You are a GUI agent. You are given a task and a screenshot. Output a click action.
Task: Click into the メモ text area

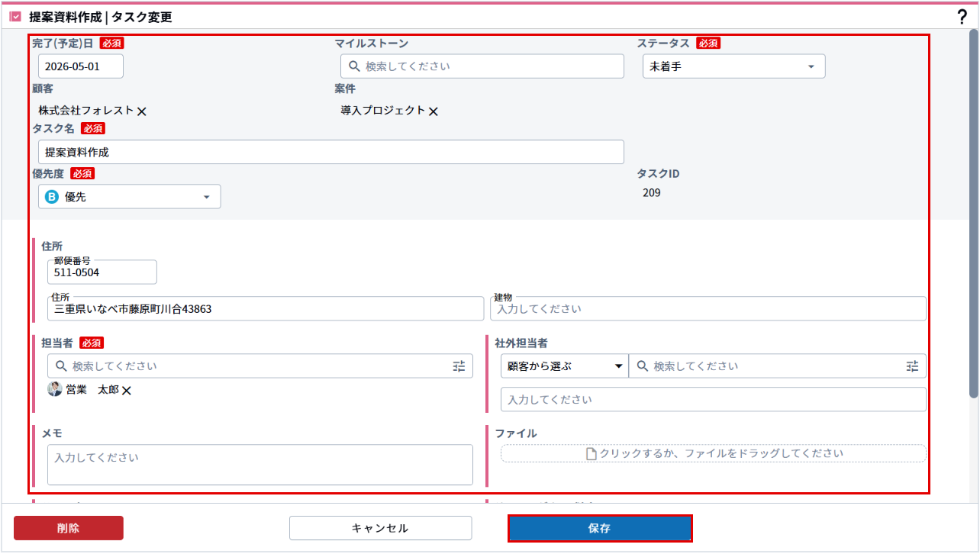(260, 465)
